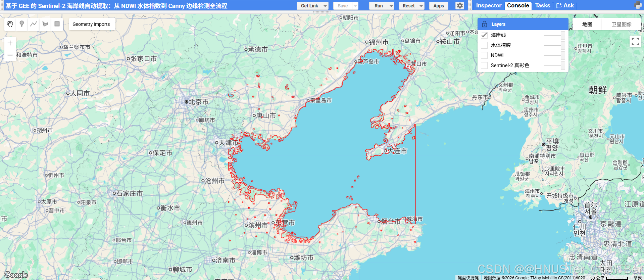
Task: Click the 秦皇岛市 label on the map
Action: [321, 100]
